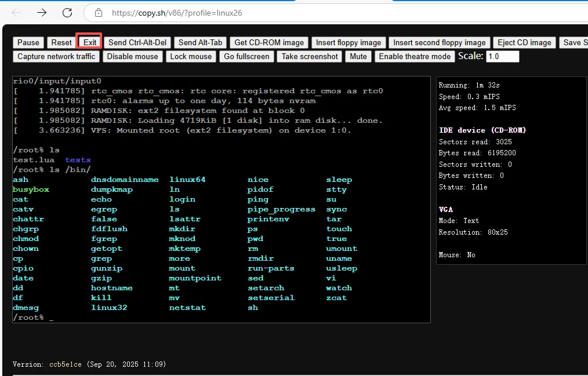This screenshot has height=376, width=588.
Task: Click 'setserial' in the bin listing
Action: coord(271,298)
